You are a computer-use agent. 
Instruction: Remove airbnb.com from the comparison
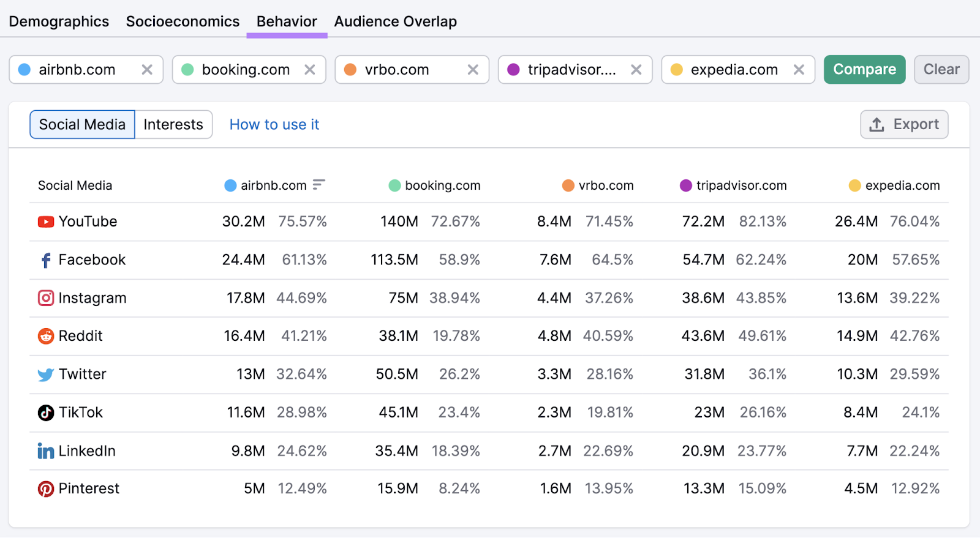(147, 70)
